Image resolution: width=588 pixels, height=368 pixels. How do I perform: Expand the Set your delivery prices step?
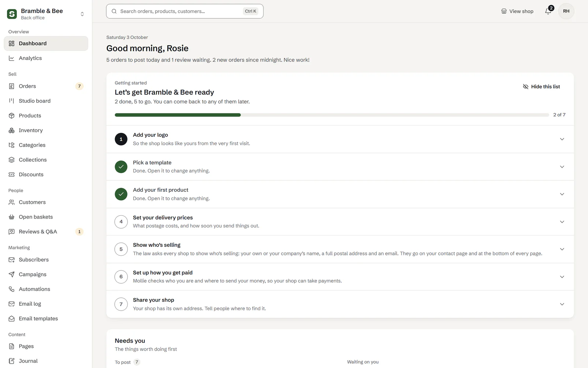tap(562, 222)
